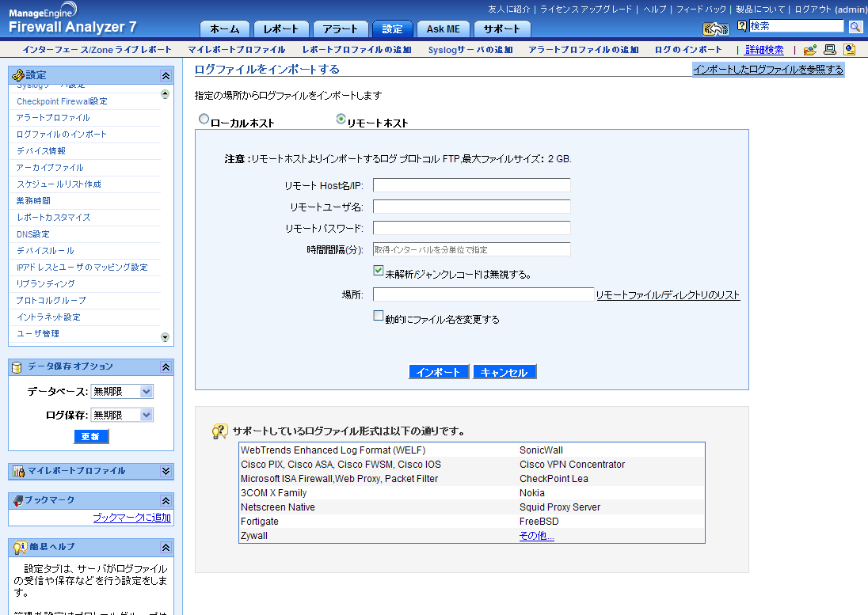Click ブックマークに追加 link
This screenshot has width=868, height=615.
(131, 518)
